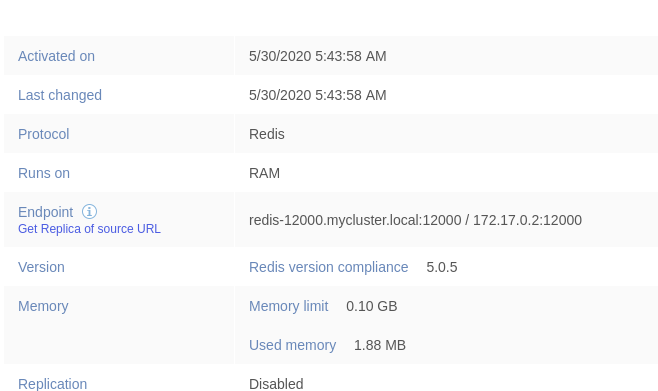Click the Disabled replication status
Screen dimensions: 658x391
coord(276,384)
